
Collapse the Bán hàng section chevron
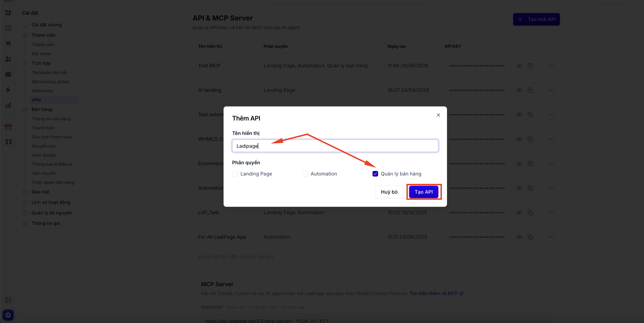72,109
